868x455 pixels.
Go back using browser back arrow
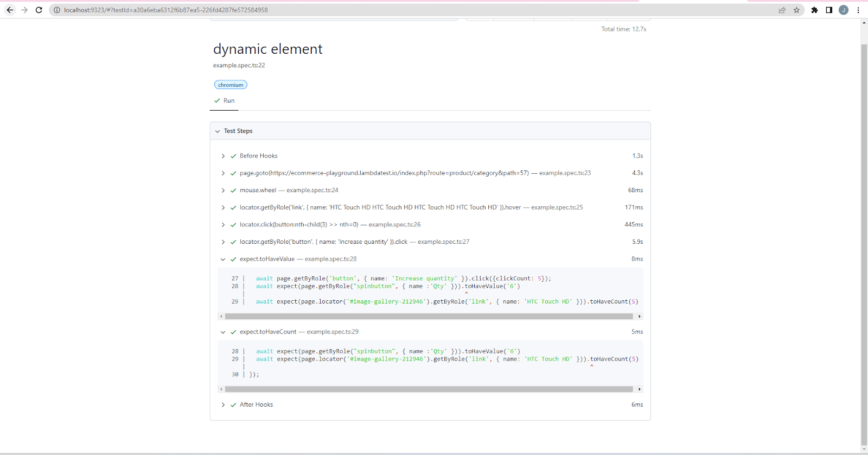(x=10, y=10)
